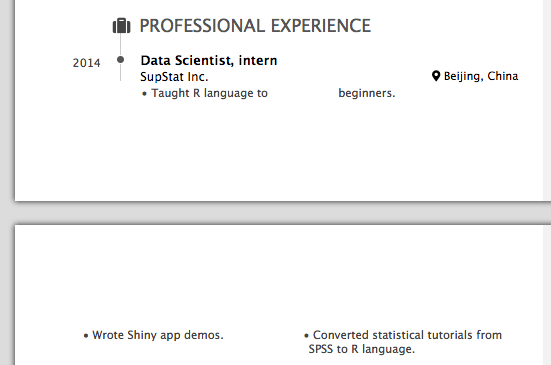Click the bullet before Converted statistical tutorials
Viewport: 551px width, 365px height.
tap(306, 336)
